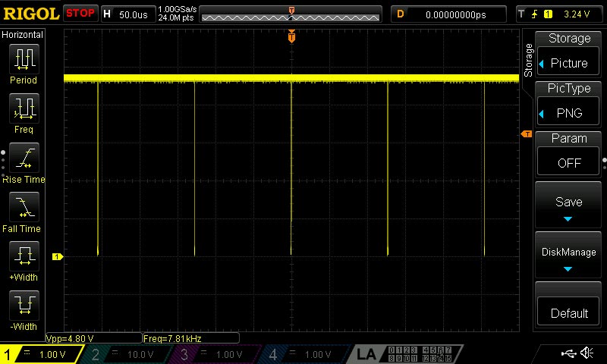Click the delay 0.00000000ps readout
The height and width of the screenshot is (364, 607).
456,14
